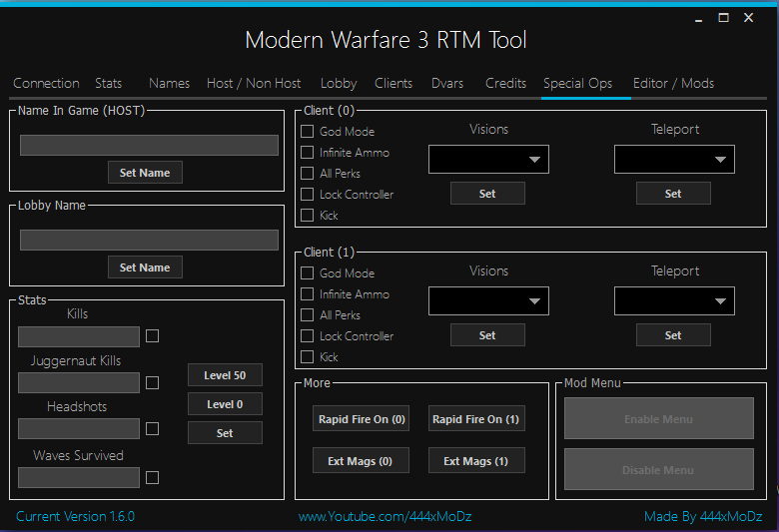779x532 pixels.
Task: Click the Level 50 button
Action: pos(225,375)
